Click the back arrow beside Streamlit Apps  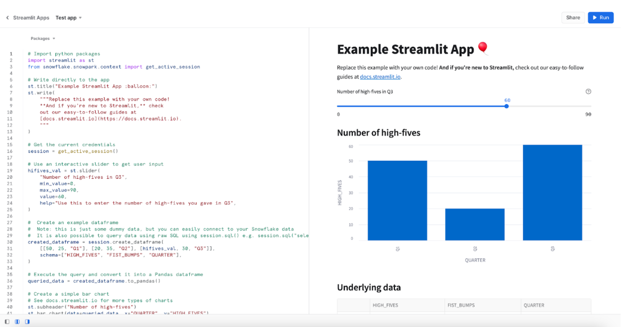7,18
